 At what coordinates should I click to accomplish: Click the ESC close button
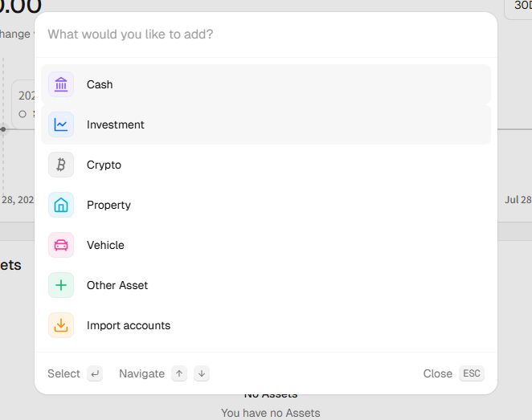coord(472,373)
